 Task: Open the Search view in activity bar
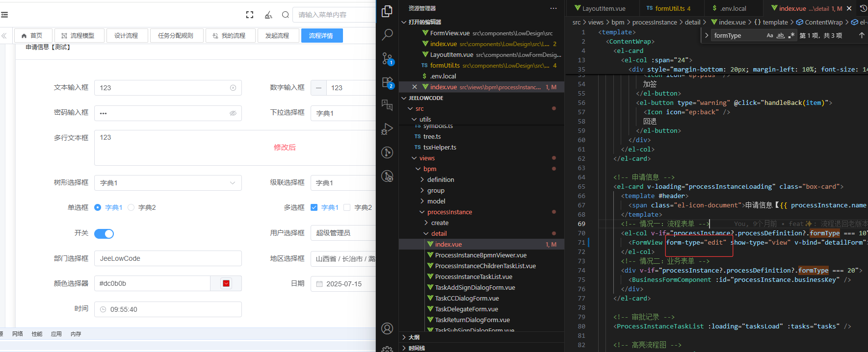[387, 34]
